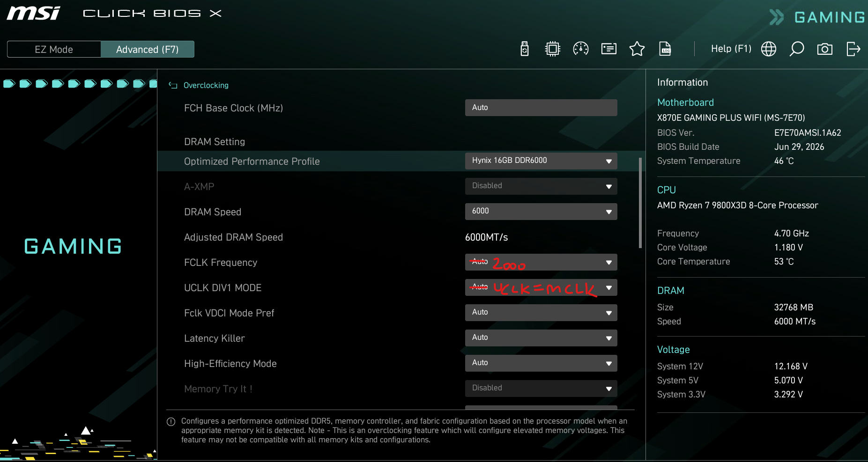Click the settings list vertical scrollbar

pos(640,203)
